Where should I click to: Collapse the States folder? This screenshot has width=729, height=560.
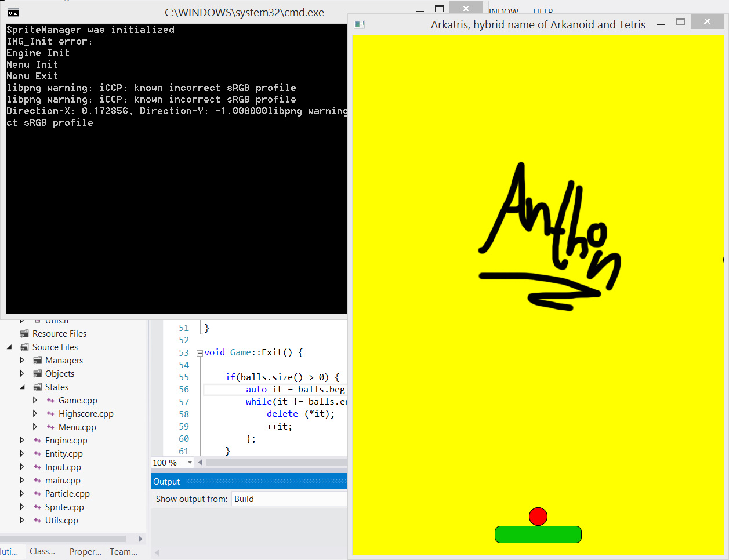(22, 387)
